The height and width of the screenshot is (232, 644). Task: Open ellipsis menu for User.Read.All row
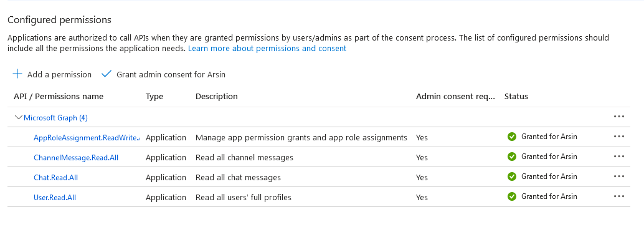click(619, 196)
